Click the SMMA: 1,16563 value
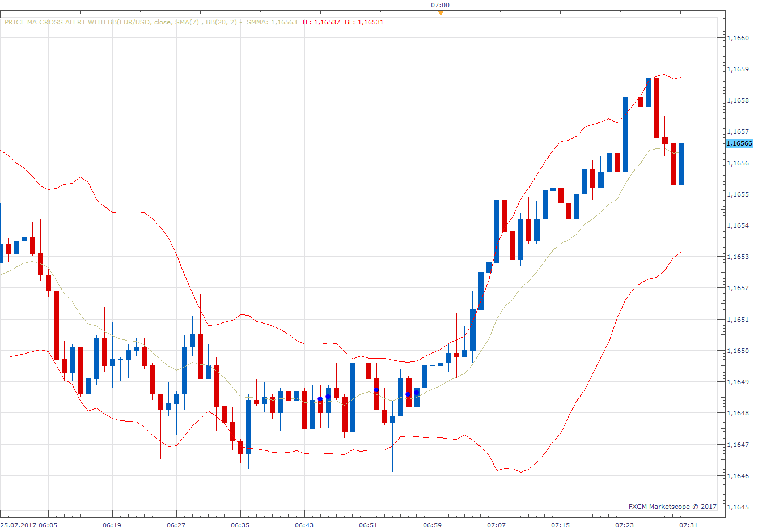 coord(272,22)
